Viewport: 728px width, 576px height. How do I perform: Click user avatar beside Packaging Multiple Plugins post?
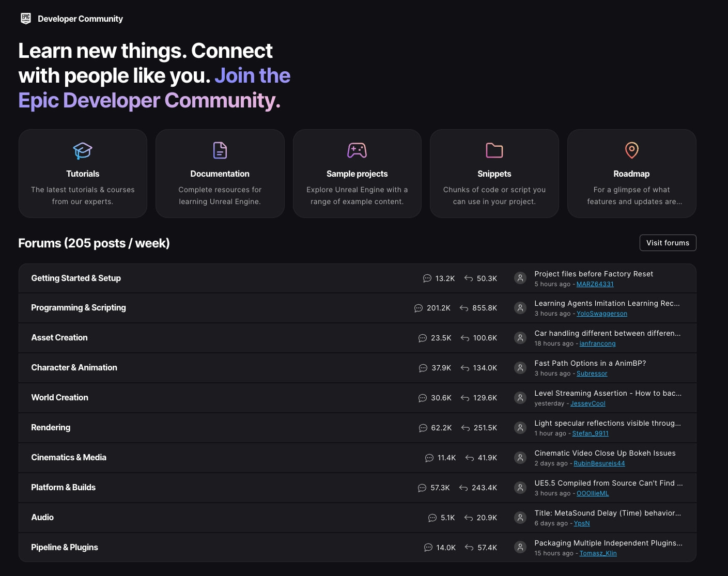coord(520,548)
